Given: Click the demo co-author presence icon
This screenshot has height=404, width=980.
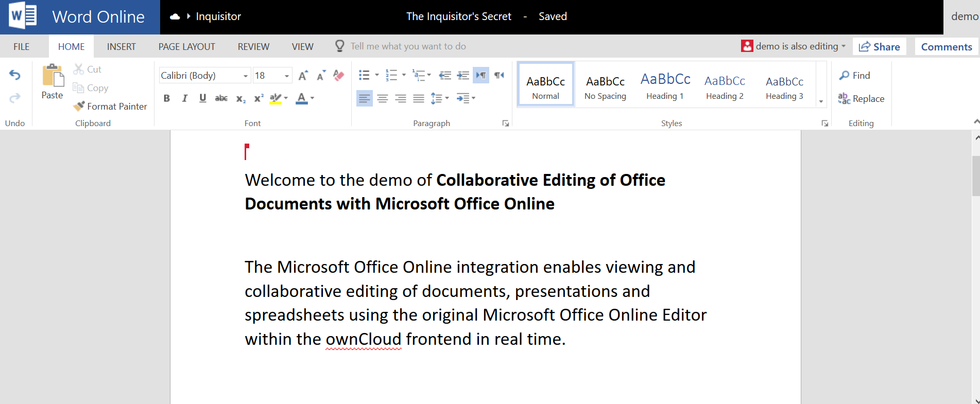Looking at the screenshot, I should (x=747, y=46).
